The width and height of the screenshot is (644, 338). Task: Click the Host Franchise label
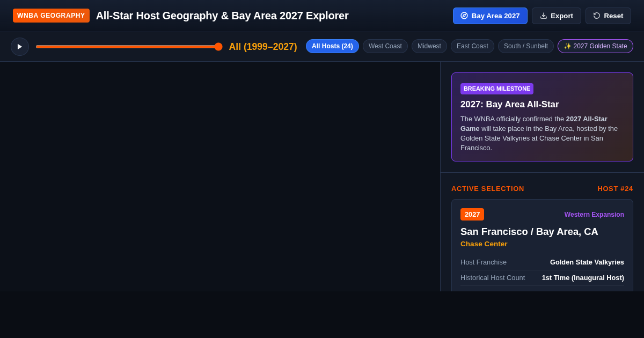tap(484, 262)
